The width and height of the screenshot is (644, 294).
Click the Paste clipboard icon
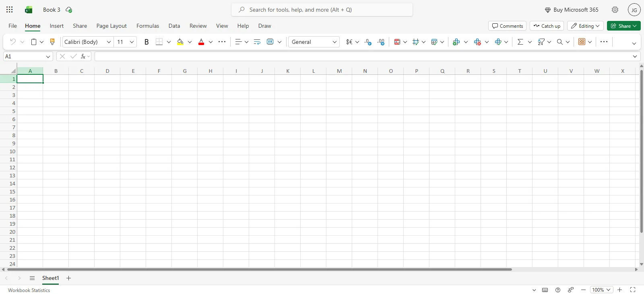point(34,42)
